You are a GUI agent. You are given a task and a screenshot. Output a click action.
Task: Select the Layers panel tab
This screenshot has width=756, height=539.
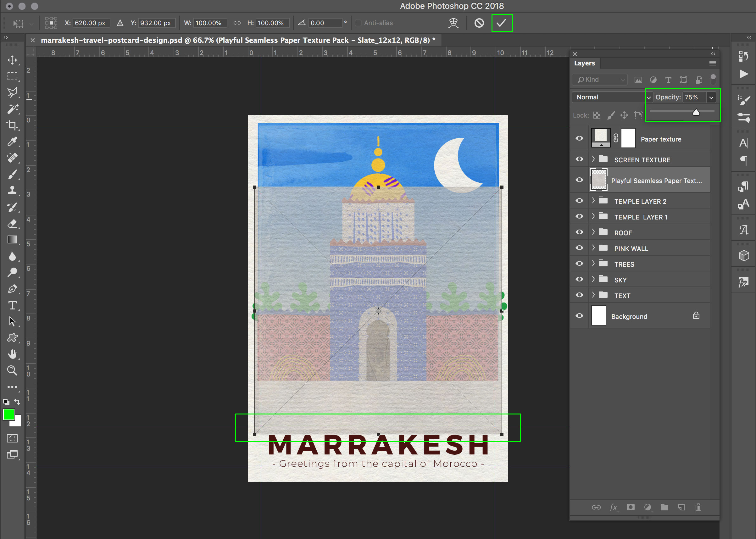[584, 63]
